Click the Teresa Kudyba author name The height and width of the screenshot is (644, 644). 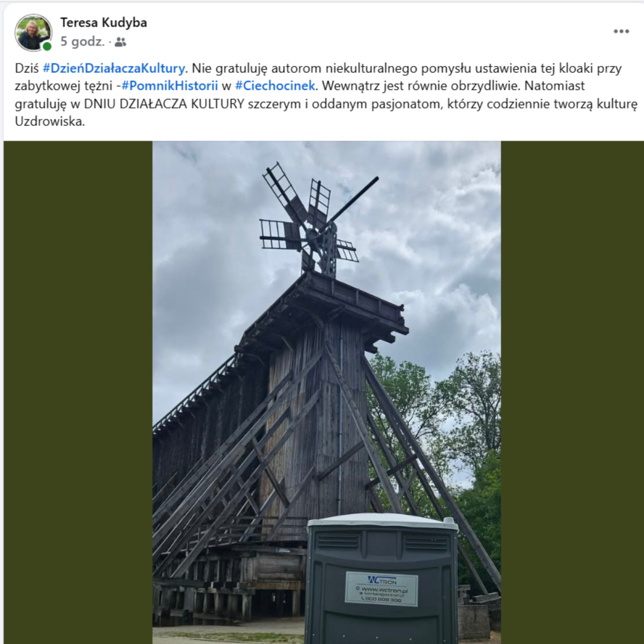104,23
